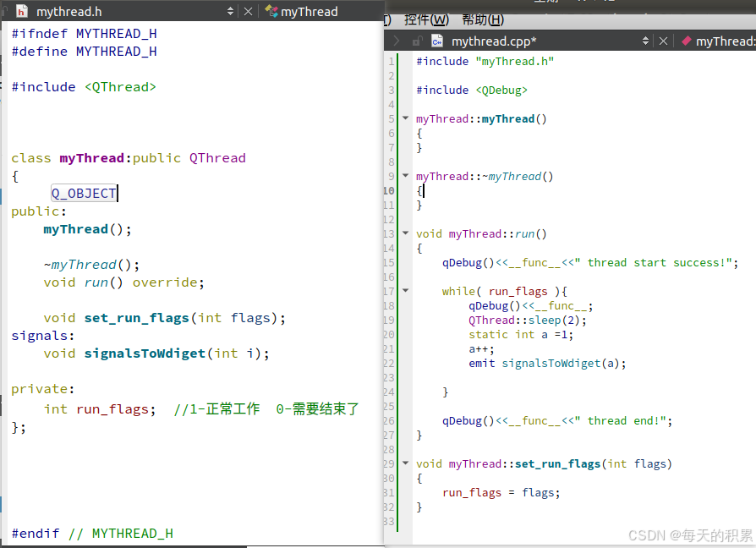Collapse the while loop block at line 17
756x548 pixels.
click(406, 291)
